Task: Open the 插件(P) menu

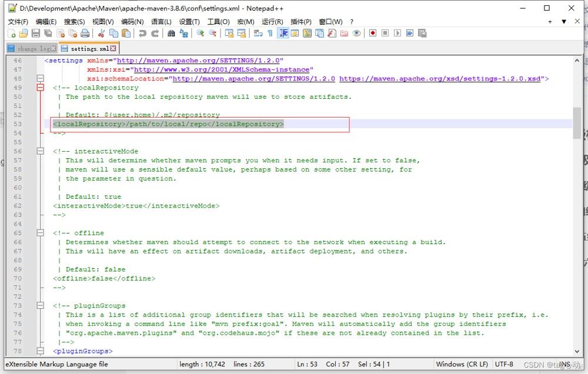Action: [300, 22]
